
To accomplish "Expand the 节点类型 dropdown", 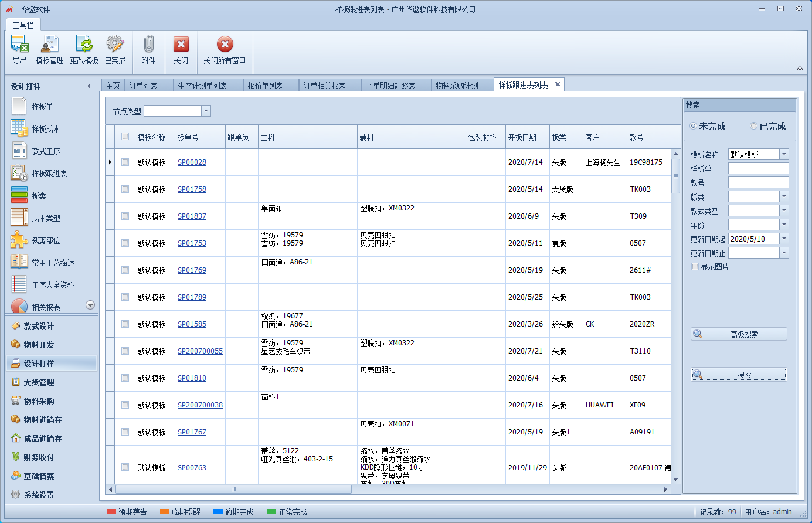I will click(206, 111).
